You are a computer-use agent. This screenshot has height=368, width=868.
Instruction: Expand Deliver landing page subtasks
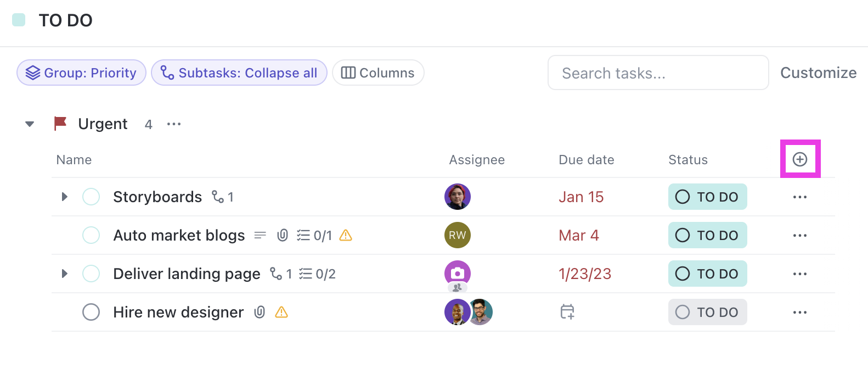[x=65, y=274]
